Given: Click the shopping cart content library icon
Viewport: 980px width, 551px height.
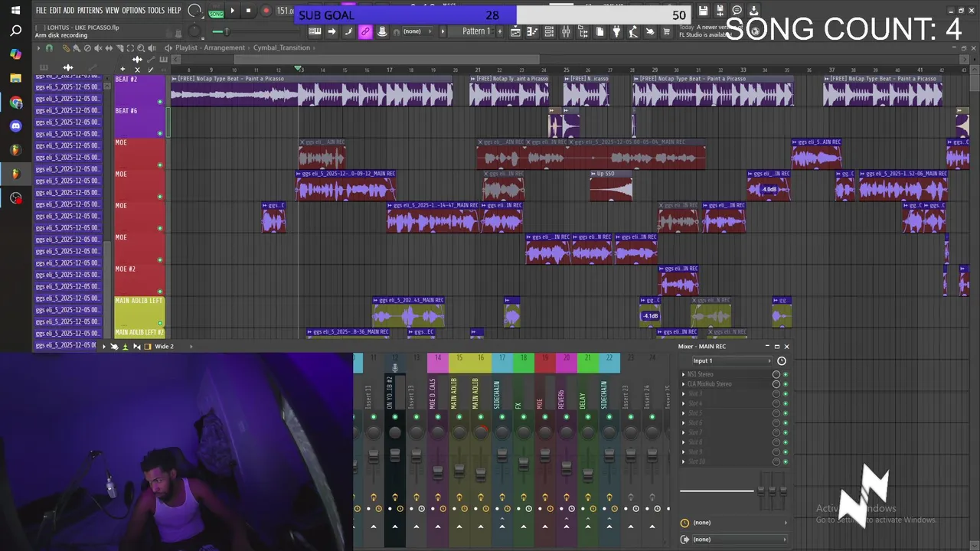Looking at the screenshot, I should tap(666, 31).
